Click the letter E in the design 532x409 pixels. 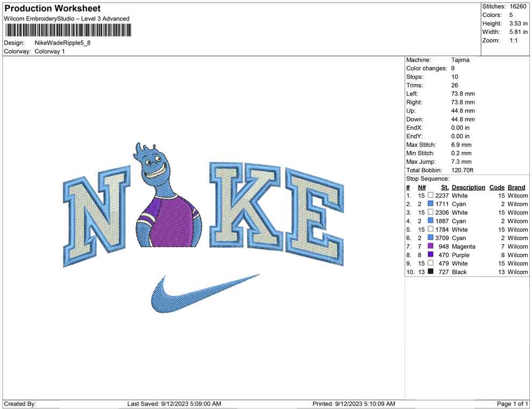click(x=315, y=217)
